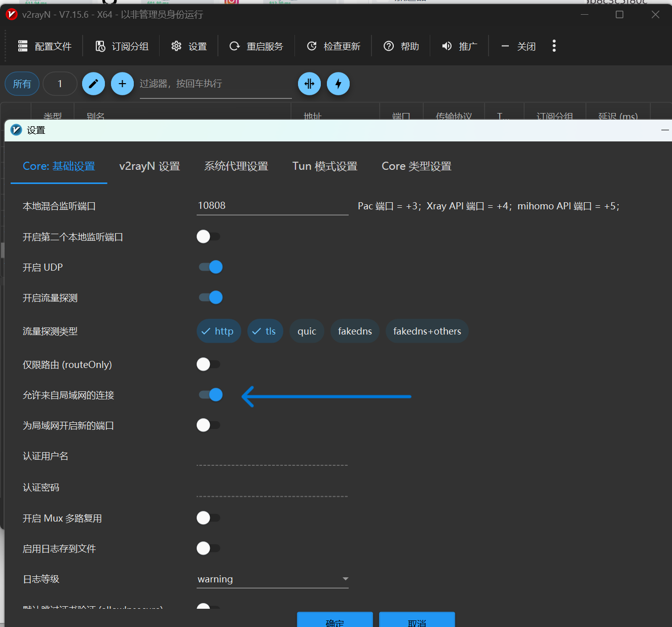Viewport: 672px width, 627px height.
Task: Open the 帮助 help toolbar item
Action: click(x=401, y=46)
